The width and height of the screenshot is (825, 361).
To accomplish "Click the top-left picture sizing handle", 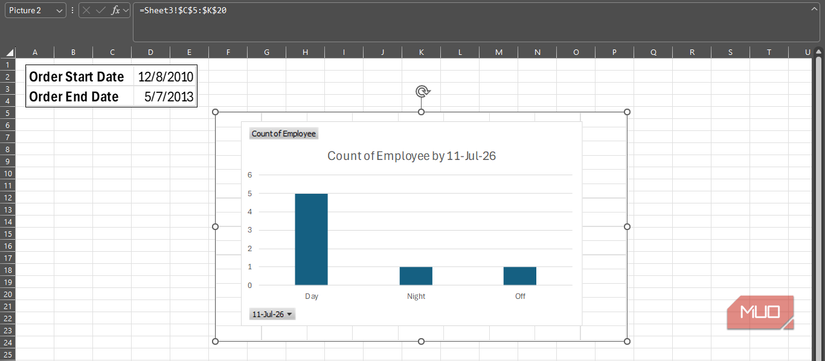I will point(215,112).
